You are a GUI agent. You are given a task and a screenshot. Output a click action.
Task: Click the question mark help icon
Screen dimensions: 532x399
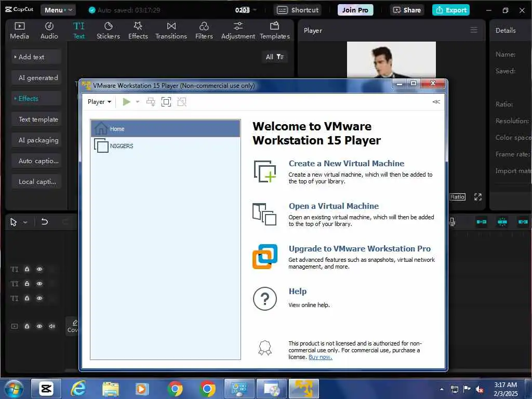click(264, 299)
